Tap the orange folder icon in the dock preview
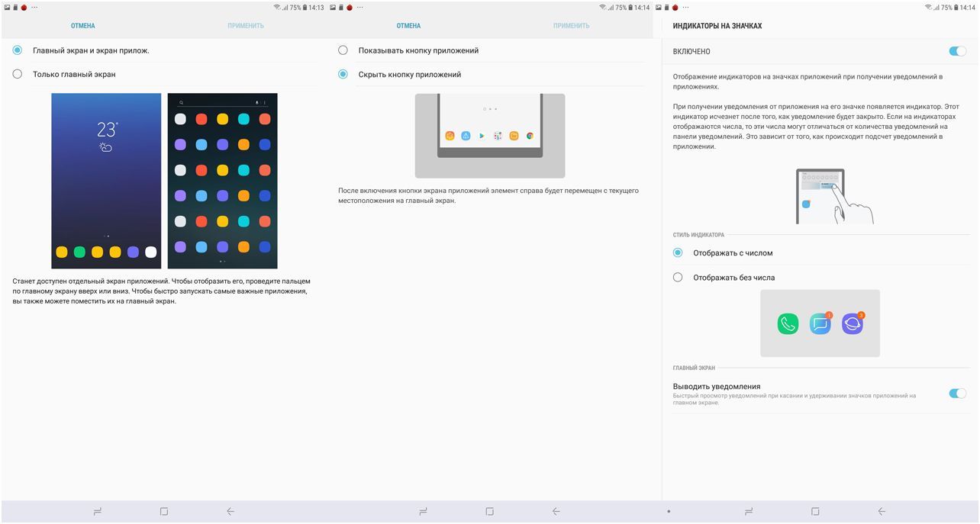 [x=514, y=136]
